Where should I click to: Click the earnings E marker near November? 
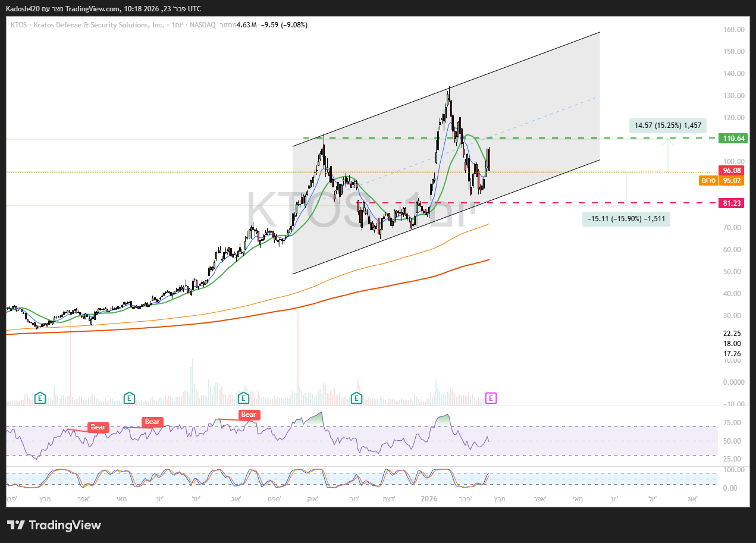[x=357, y=398]
